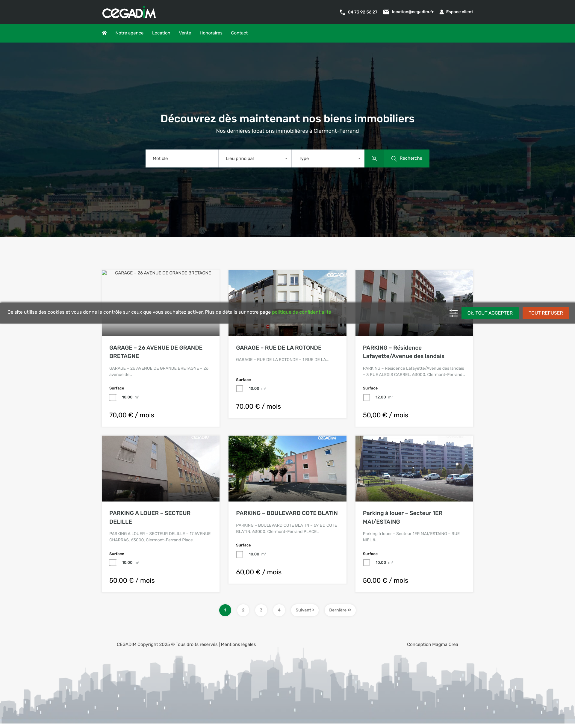Open advanced search with the magnifier-plus icon
575x728 pixels.
point(374,158)
